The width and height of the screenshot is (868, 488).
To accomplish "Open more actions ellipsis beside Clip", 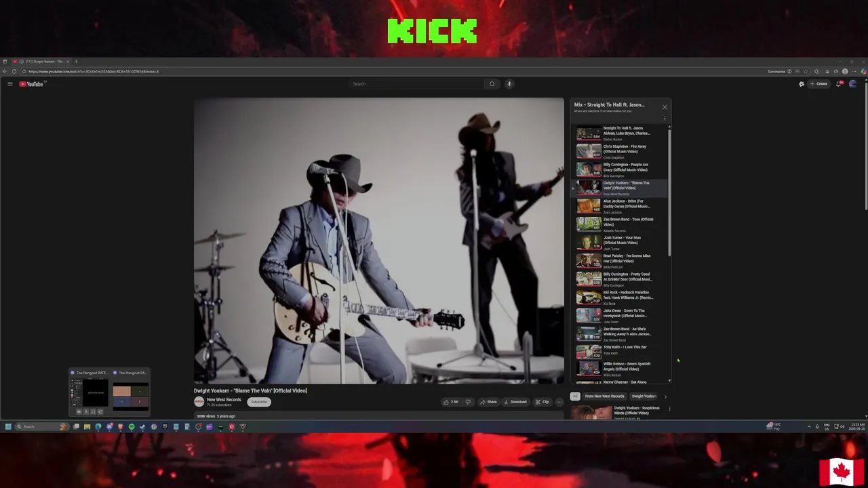I will 559,402.
